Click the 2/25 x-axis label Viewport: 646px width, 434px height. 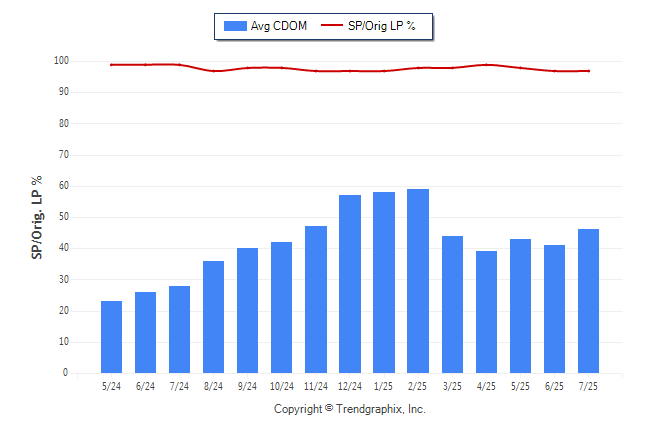(418, 386)
